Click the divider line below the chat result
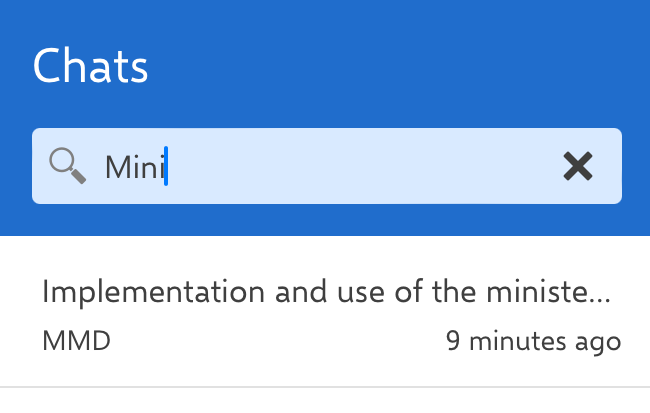Image resolution: width=650 pixels, height=413 pixels. tap(325, 386)
